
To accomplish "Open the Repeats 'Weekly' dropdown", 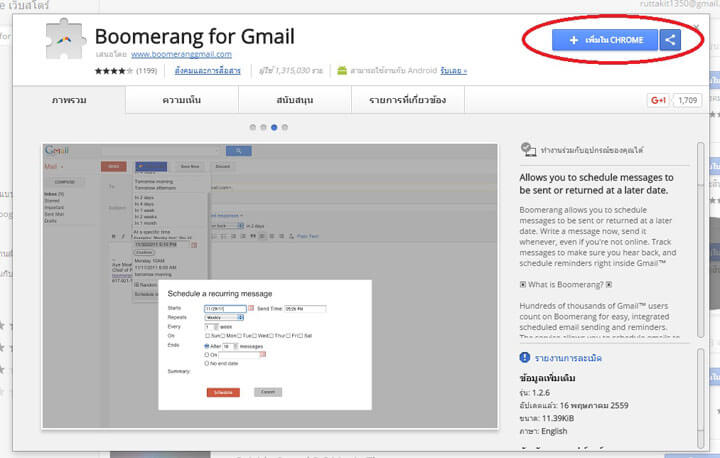I will [223, 317].
